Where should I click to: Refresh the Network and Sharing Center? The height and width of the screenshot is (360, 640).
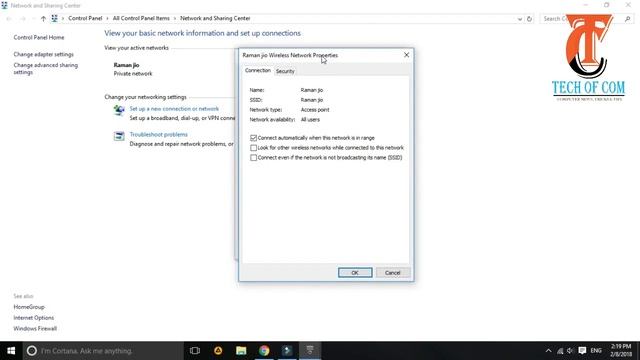coord(529,19)
